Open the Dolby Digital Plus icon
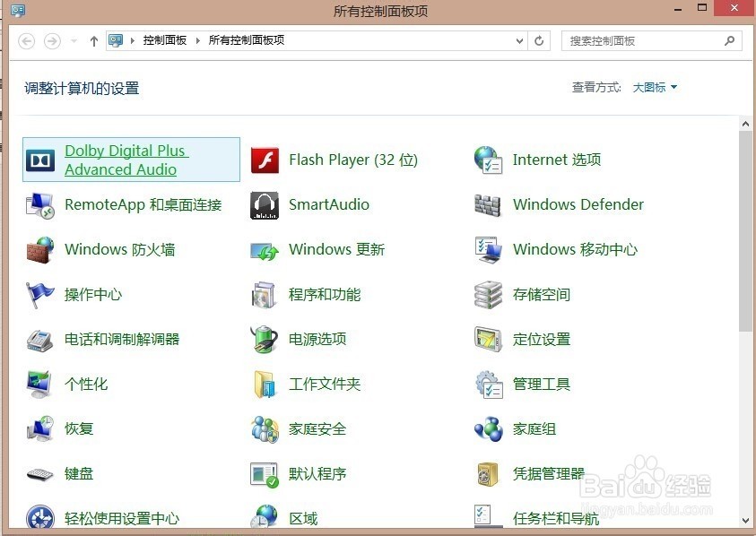Screen dimensions: 756x536 click(40, 160)
